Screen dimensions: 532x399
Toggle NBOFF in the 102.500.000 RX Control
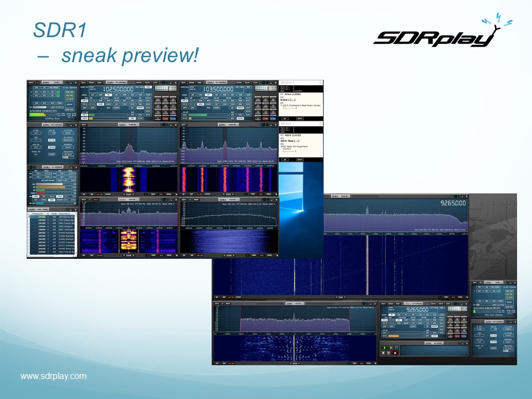140,108
